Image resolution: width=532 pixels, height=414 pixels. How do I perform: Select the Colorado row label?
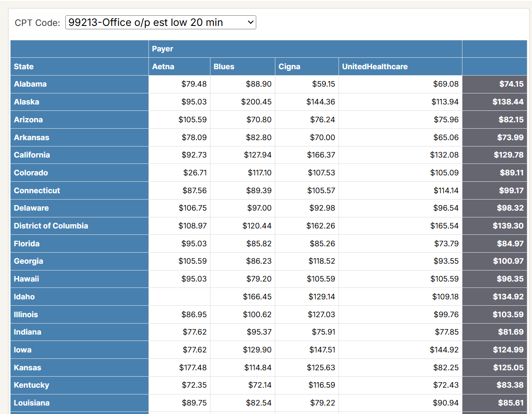coord(80,173)
